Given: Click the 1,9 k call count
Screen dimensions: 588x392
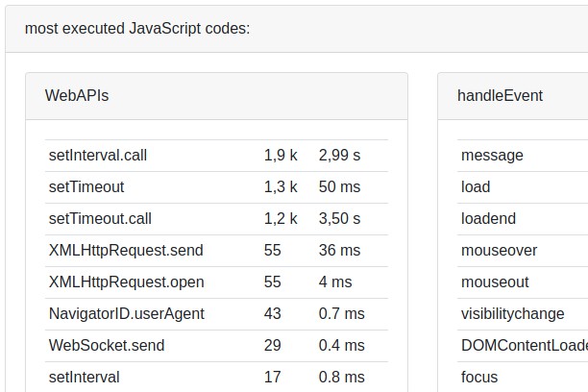Looking at the screenshot, I should point(281,155).
